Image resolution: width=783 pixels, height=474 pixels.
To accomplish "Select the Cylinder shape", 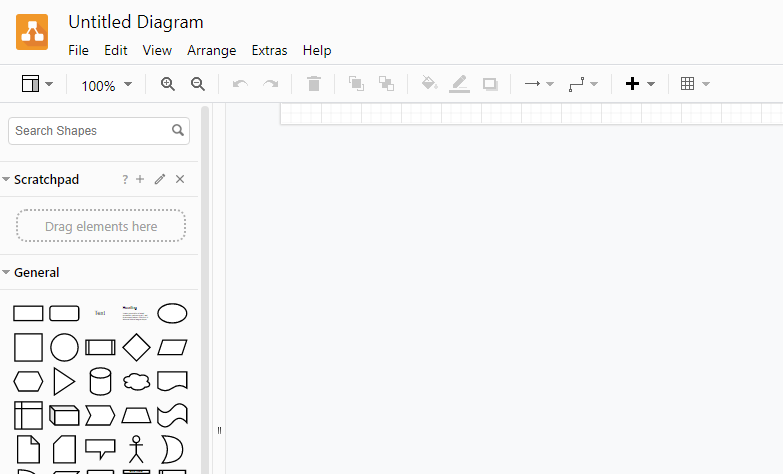I will (x=100, y=381).
